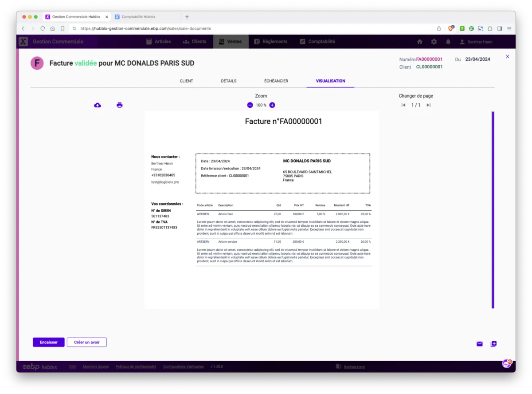Toggle the browser sidebar panel icon
Viewport: 532px width, 394px height.
(x=500, y=28)
